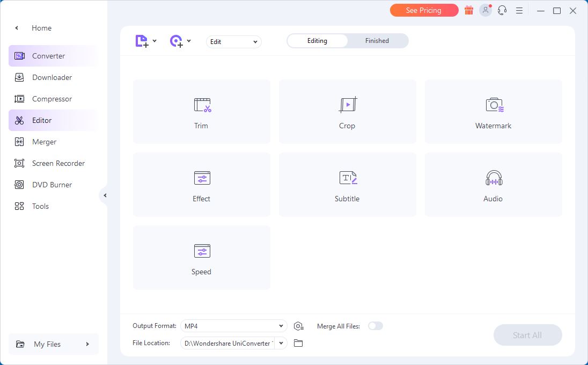Open DVD Burner module
Image resolution: width=588 pixels, height=365 pixels.
pyautogui.click(x=53, y=185)
